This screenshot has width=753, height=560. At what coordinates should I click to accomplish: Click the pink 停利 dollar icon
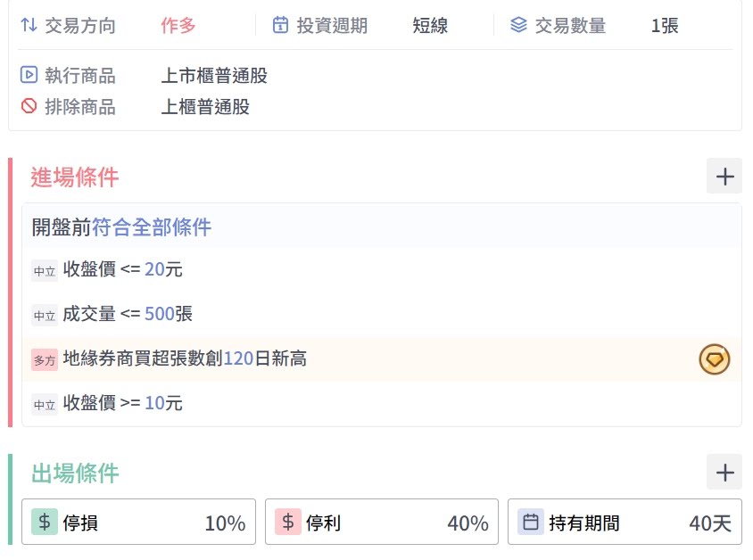[x=287, y=523]
